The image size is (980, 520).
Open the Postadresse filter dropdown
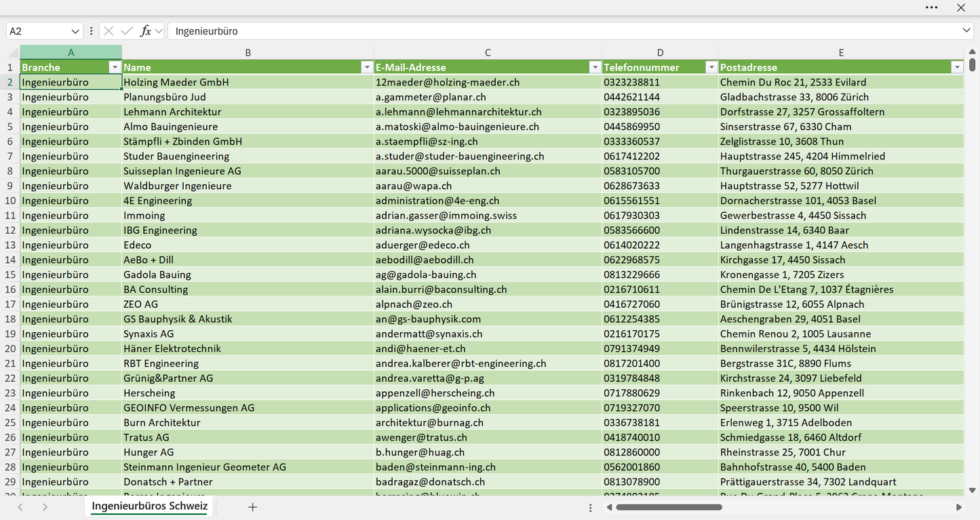[x=957, y=67]
